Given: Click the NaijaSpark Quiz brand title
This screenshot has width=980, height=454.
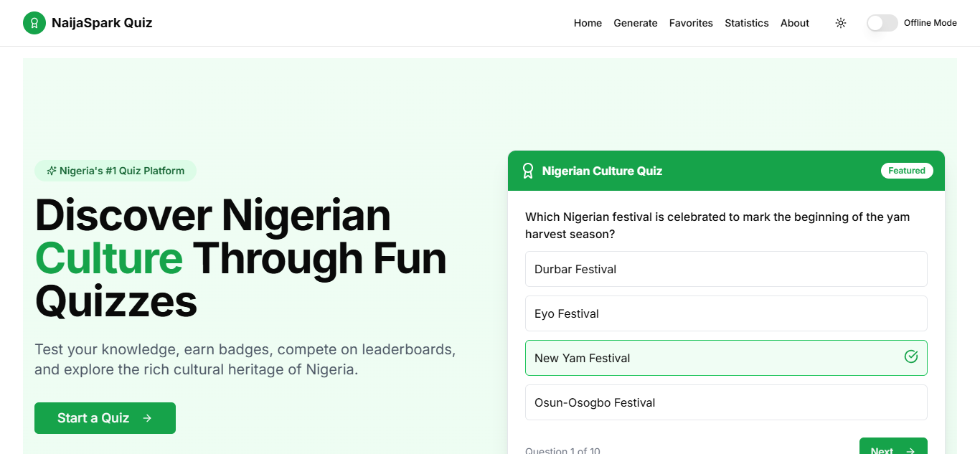Looking at the screenshot, I should pyautogui.click(x=102, y=23).
